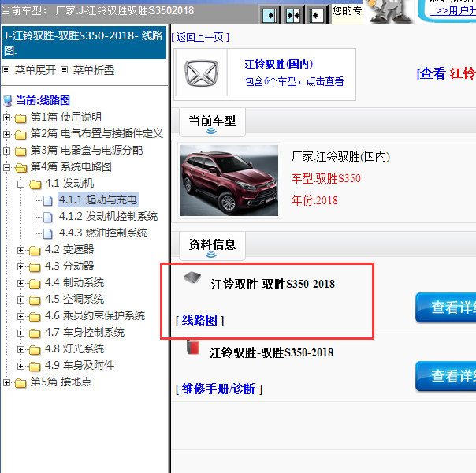Click the middle split-panel arrows icon
This screenshot has height=473, width=476.
[293, 15]
